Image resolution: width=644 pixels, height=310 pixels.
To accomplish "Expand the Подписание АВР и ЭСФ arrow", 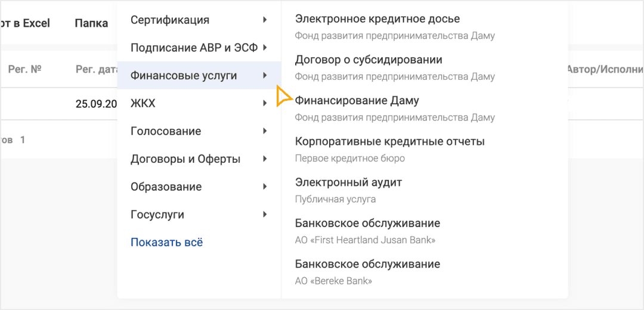I will (x=265, y=48).
